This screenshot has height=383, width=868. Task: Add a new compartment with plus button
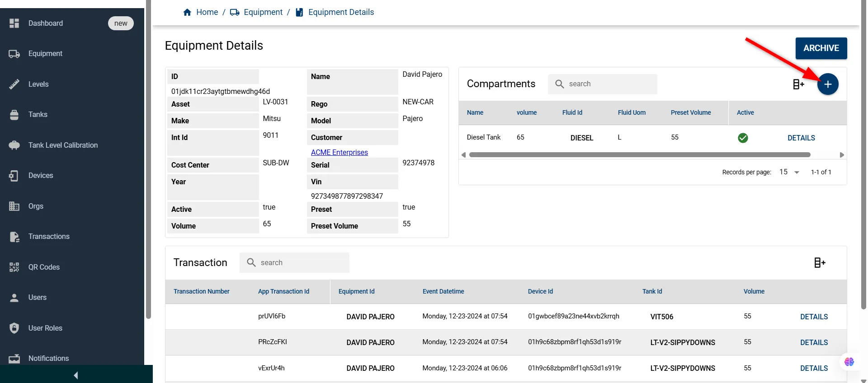pyautogui.click(x=828, y=84)
